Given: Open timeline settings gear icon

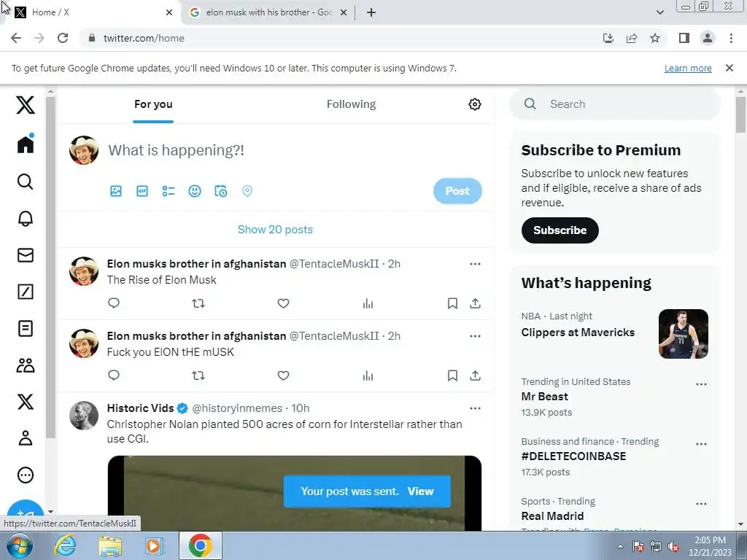Looking at the screenshot, I should coord(474,104).
